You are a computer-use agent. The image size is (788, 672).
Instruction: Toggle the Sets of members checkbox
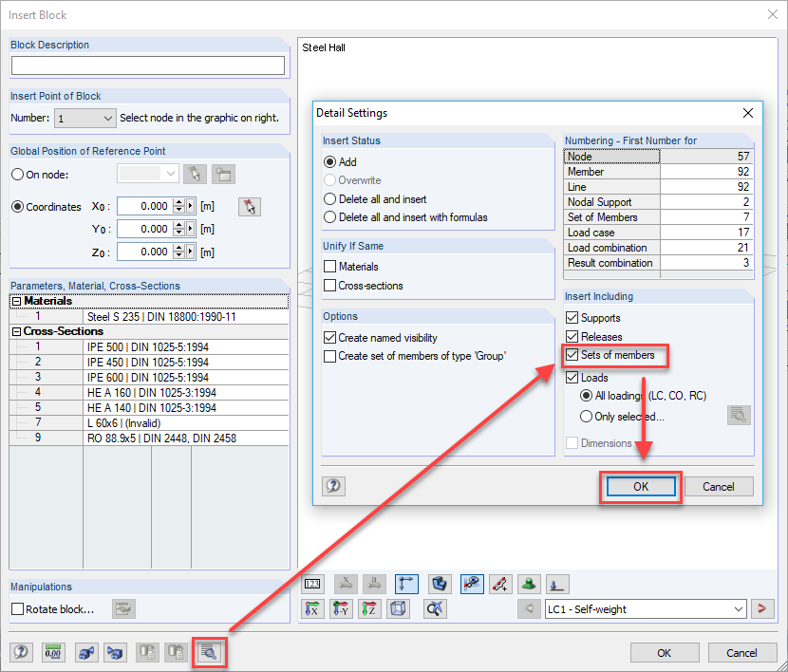click(572, 355)
